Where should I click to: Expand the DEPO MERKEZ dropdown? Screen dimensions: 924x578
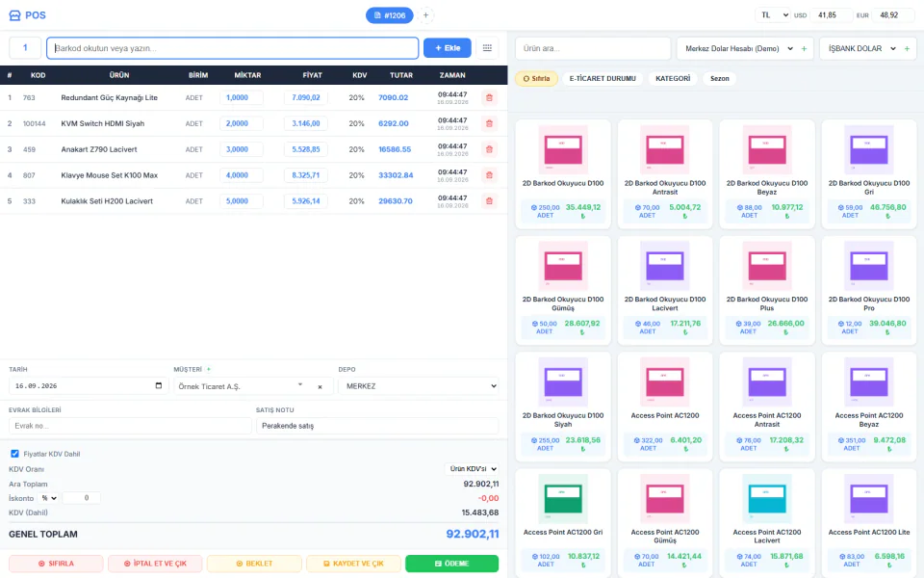tap(419, 386)
